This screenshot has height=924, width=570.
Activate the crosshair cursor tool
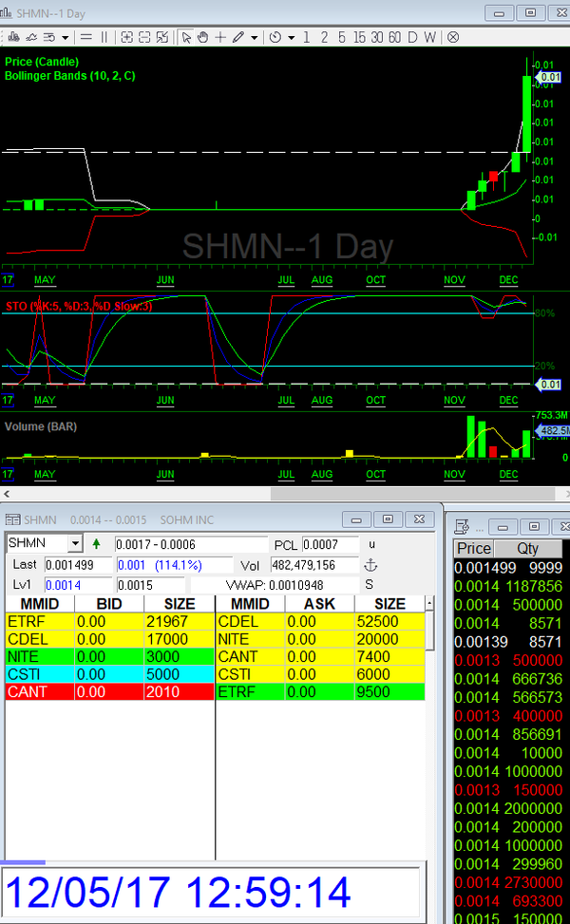(x=220, y=37)
